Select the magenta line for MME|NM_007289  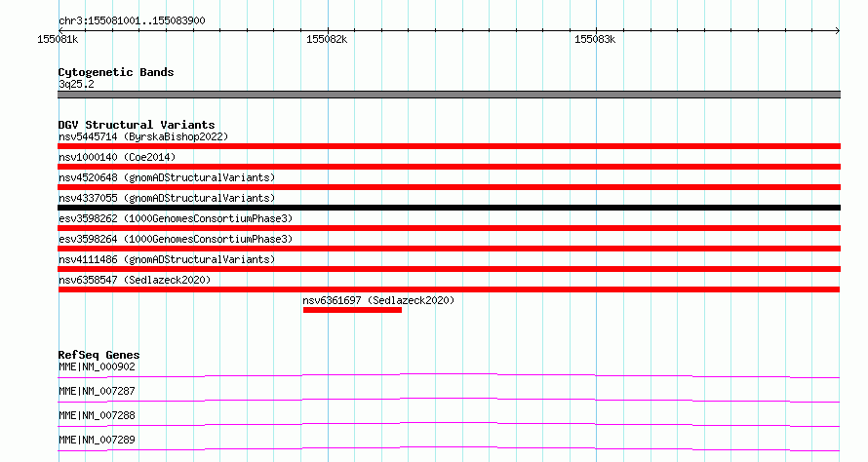[449, 448]
